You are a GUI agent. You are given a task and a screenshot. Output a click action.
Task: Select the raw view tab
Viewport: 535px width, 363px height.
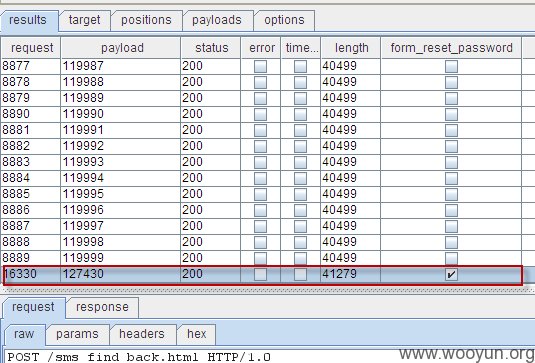(x=24, y=334)
